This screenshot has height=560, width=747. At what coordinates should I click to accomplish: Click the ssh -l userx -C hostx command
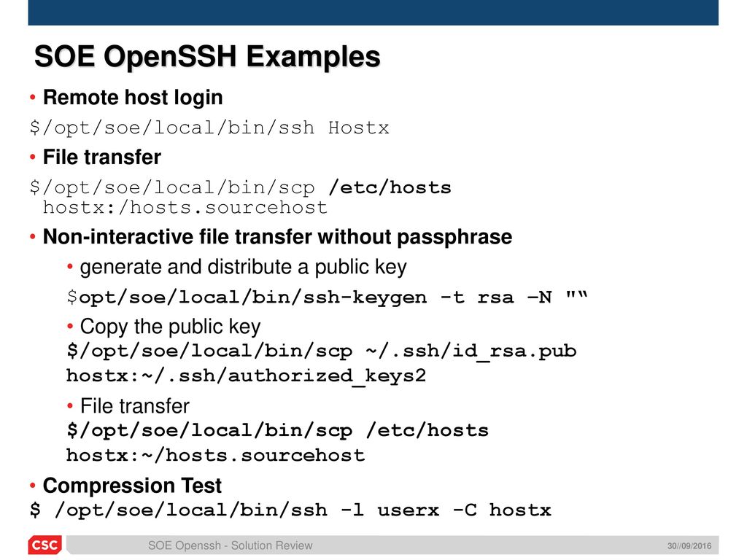coord(290,510)
